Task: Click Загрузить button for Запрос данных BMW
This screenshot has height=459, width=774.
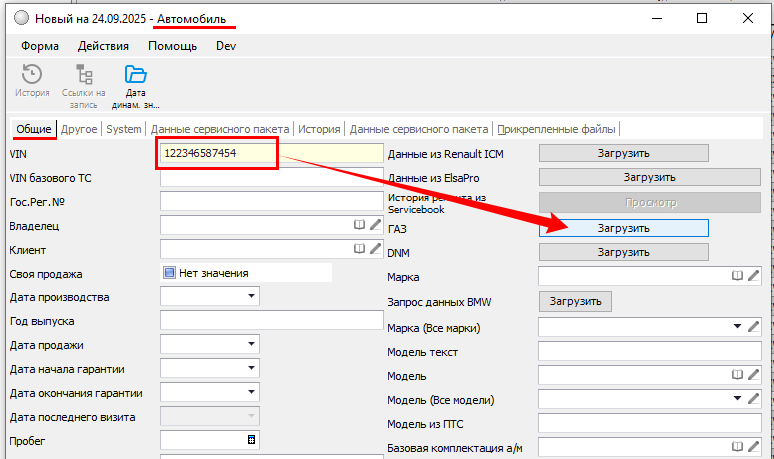Action: 575,301
